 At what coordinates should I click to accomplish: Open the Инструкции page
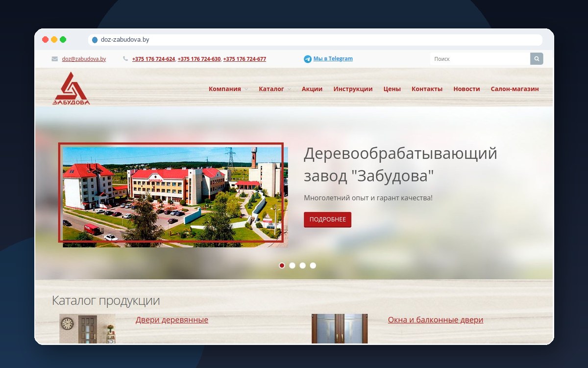(x=353, y=89)
